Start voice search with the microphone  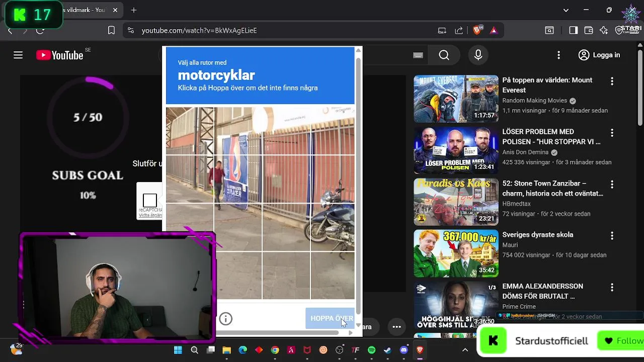click(x=478, y=55)
